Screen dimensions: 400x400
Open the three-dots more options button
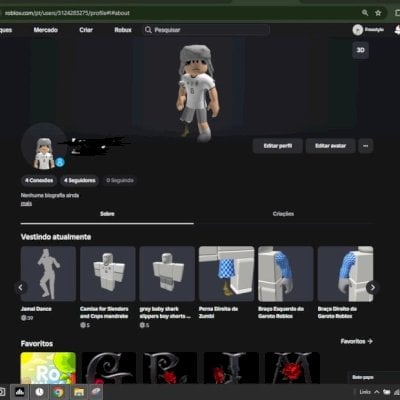(x=366, y=146)
